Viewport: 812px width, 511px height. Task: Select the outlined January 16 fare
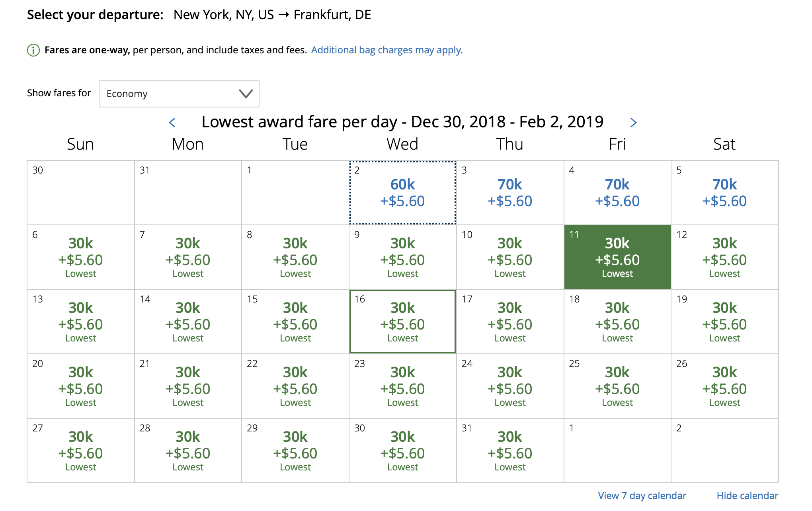(x=403, y=322)
